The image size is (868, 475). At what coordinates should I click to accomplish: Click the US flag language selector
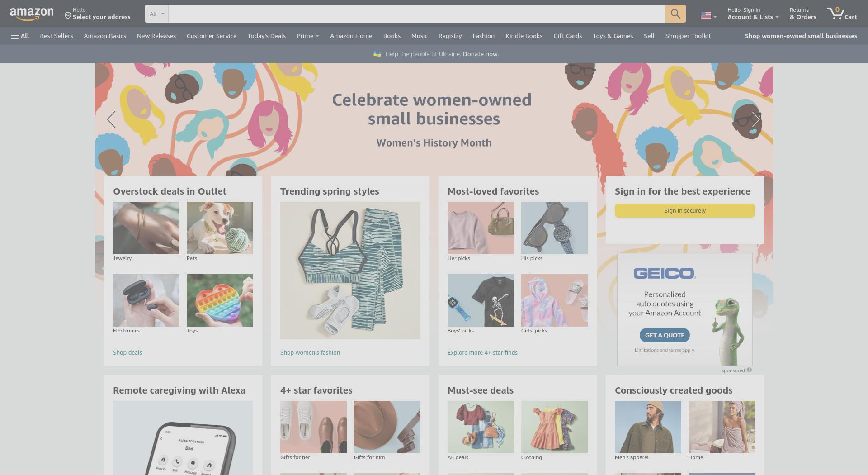(x=708, y=16)
